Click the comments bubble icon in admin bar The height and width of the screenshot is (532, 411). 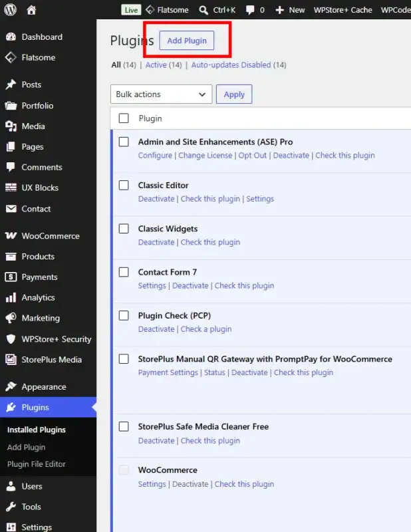(250, 10)
